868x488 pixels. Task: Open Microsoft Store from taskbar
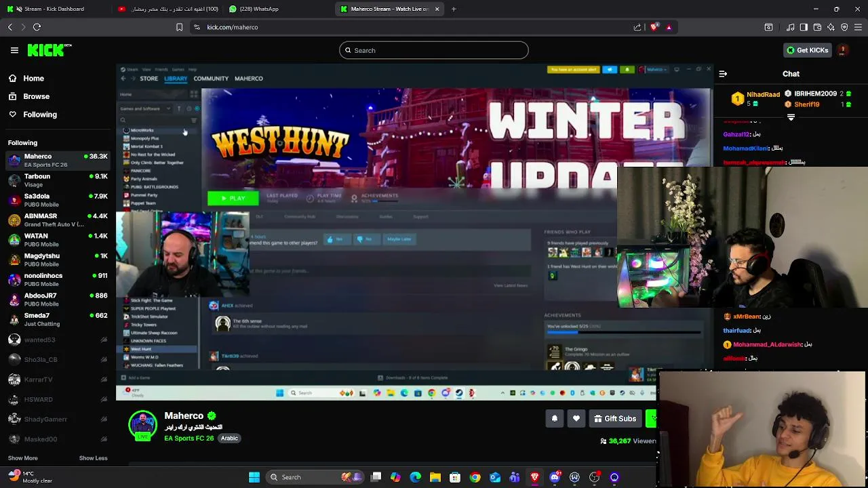coord(455,477)
